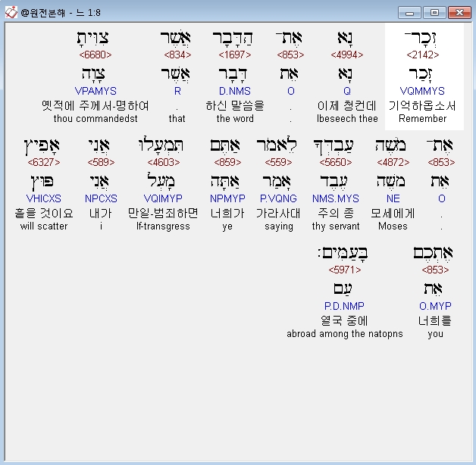The width and height of the screenshot is (476, 465).
Task: Click the Korean gloss '모세에게'
Action: click(x=393, y=214)
